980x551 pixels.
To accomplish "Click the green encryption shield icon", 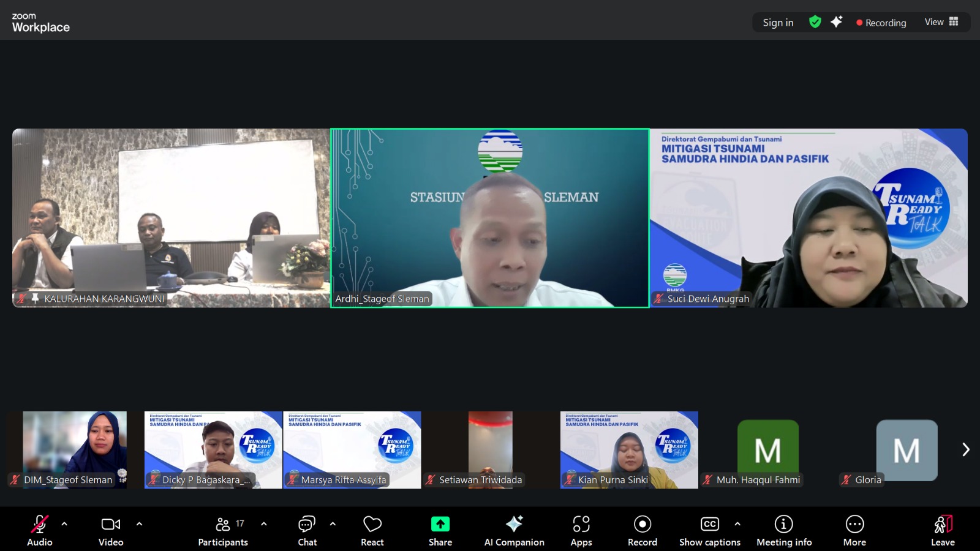I will 815,22.
